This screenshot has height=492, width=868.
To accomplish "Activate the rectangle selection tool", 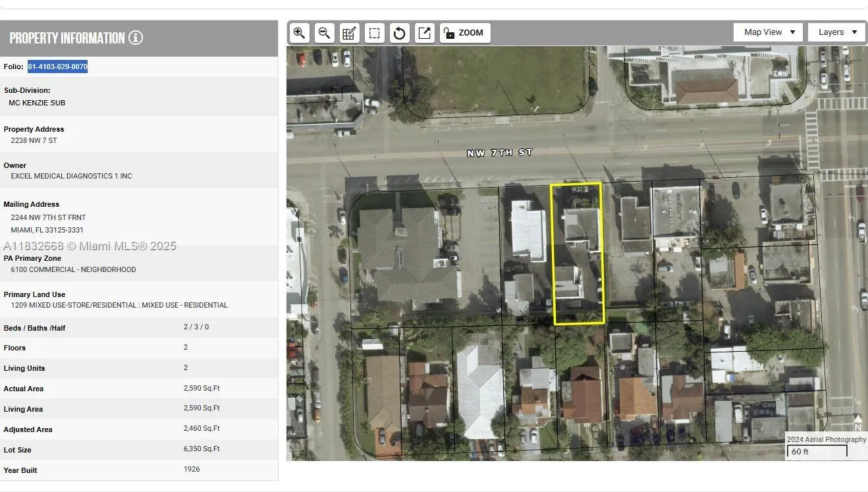I will pos(374,32).
